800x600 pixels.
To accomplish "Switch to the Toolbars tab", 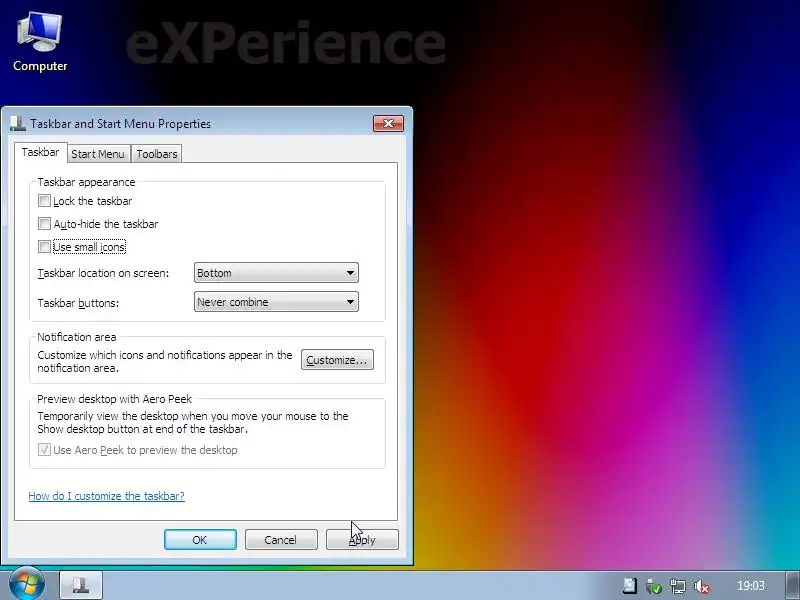I will pos(157,154).
